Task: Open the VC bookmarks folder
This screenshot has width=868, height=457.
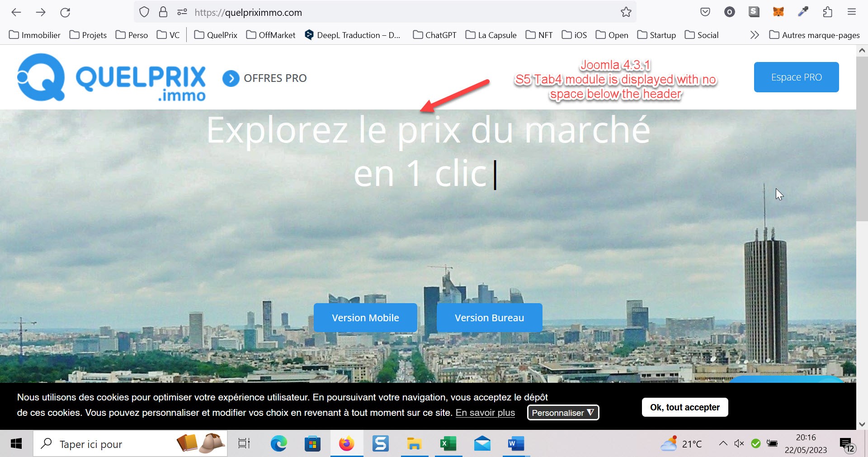Action: (168, 35)
